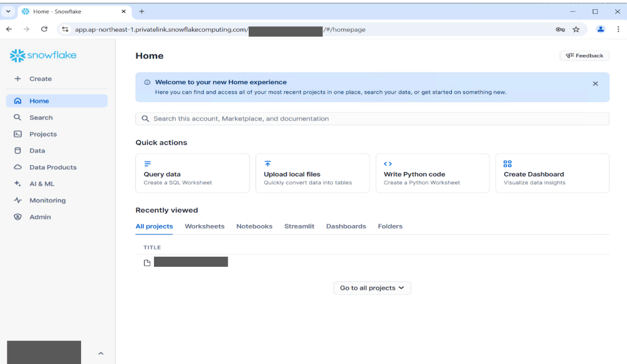Open the Chrome three-dot menu
Image resolution: width=627 pixels, height=364 pixels.
(x=618, y=29)
